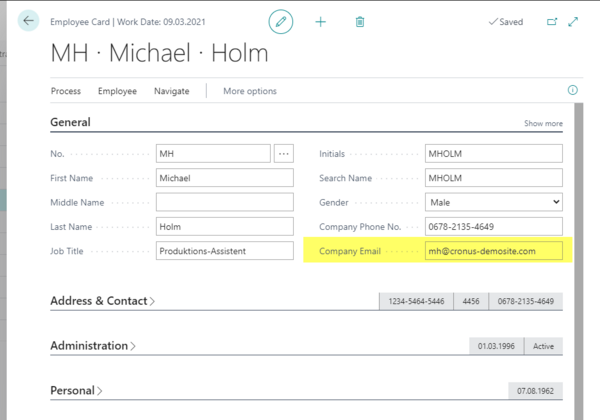Click More options

coord(249,91)
